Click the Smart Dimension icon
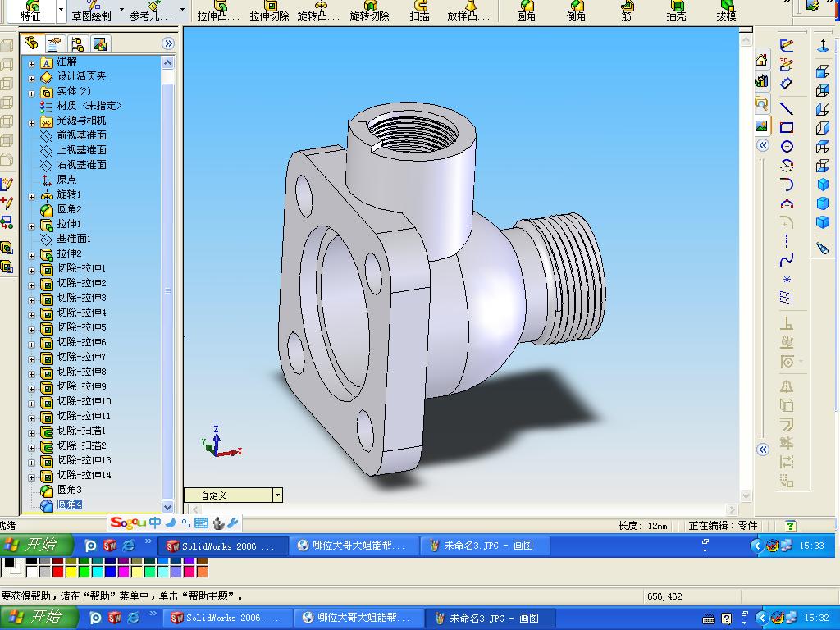840x630 pixels. (x=786, y=84)
